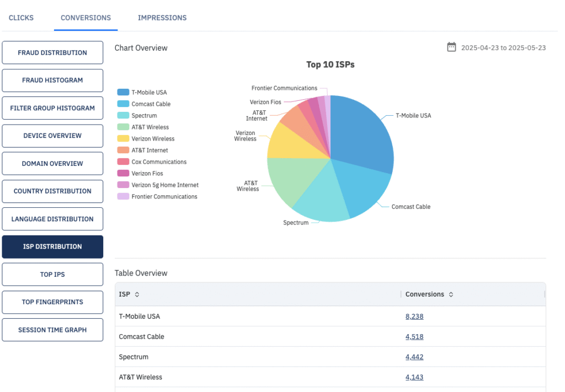The image size is (565, 392).
Task: View Top Fingerprints list
Action: 52,302
